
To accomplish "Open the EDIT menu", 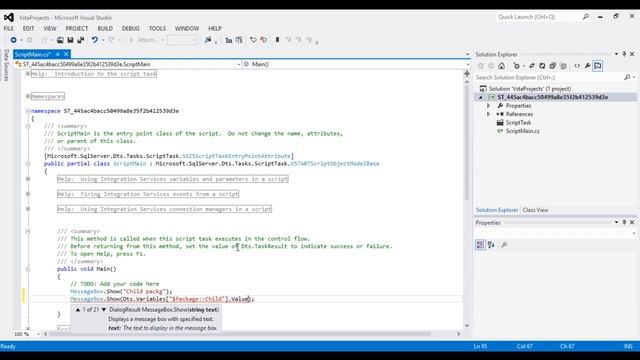I will pyautogui.click(x=28, y=29).
